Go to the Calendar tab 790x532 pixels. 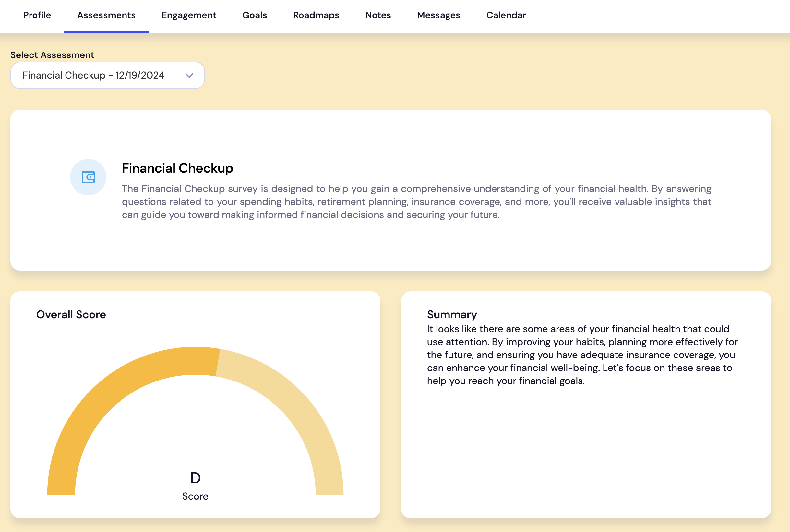tap(506, 15)
